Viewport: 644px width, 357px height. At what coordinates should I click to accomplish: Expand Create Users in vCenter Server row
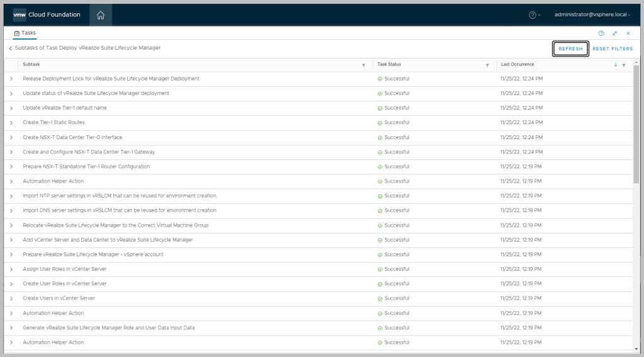click(11, 298)
